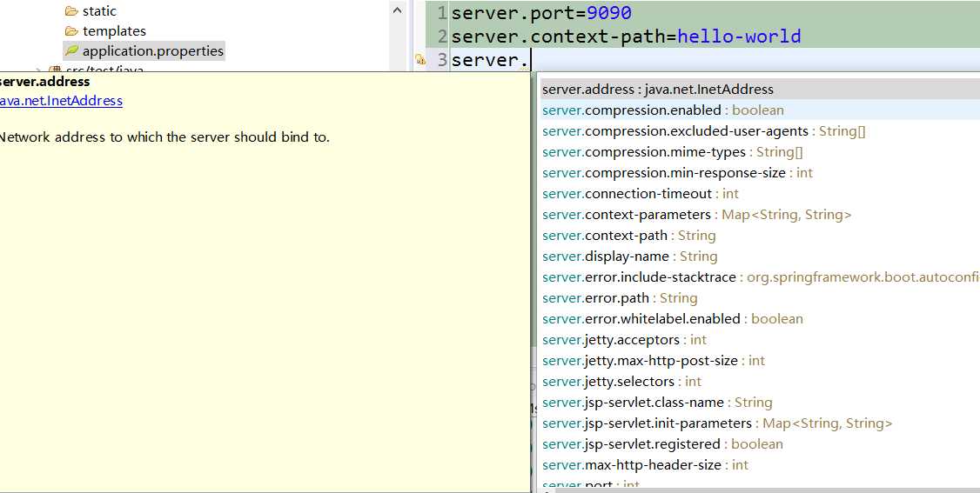Click the warning marker on line 3
The width and height of the screenshot is (980, 493).
coord(420,60)
